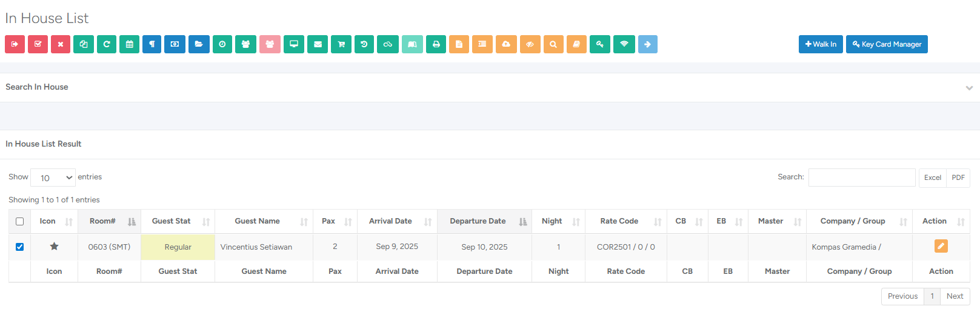Uncheck the checkbox for room 0603 row
The width and height of the screenshot is (980, 309).
(19, 247)
